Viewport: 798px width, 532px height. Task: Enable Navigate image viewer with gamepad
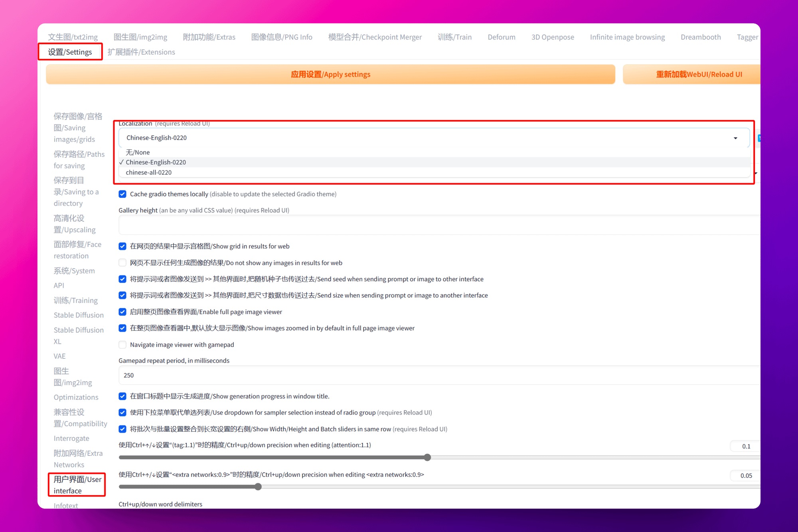point(122,344)
